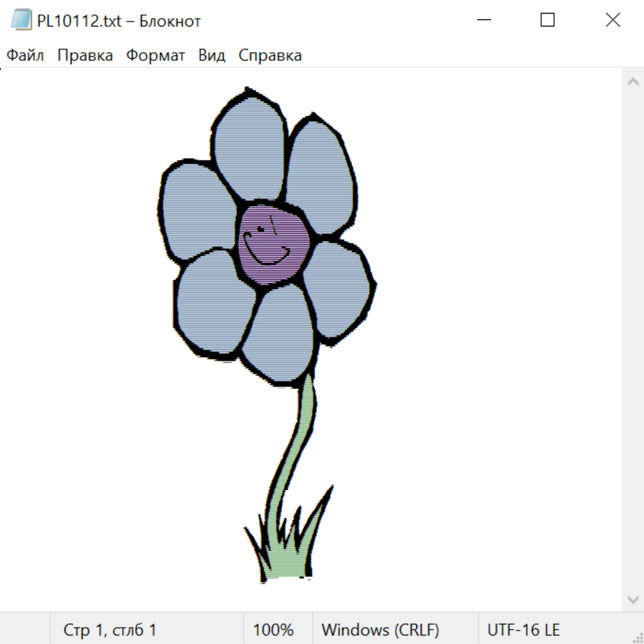The image size is (644, 644).
Task: Click the PL10112.txt title bar text
Action: (x=119, y=21)
